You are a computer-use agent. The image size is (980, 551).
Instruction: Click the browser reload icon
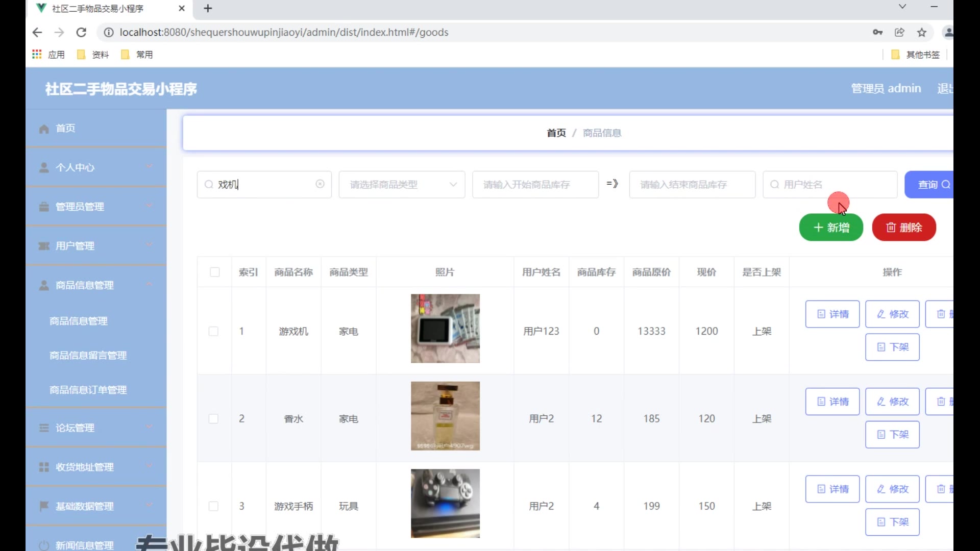click(81, 32)
